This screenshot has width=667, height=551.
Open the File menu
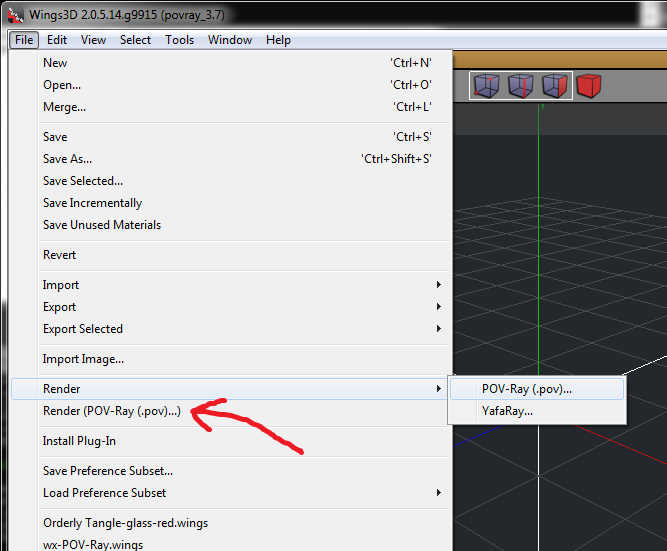(x=24, y=40)
